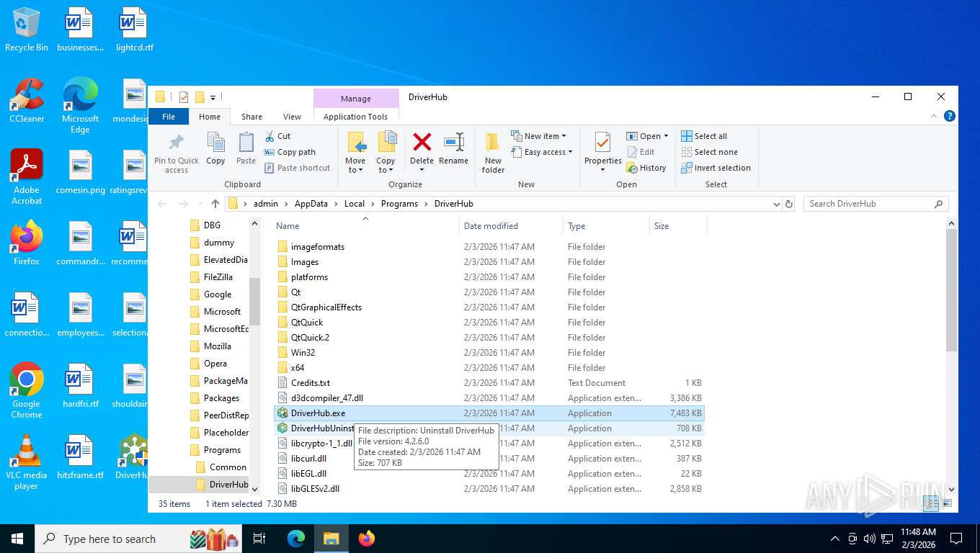Sort files by the Type column

pyautogui.click(x=606, y=226)
